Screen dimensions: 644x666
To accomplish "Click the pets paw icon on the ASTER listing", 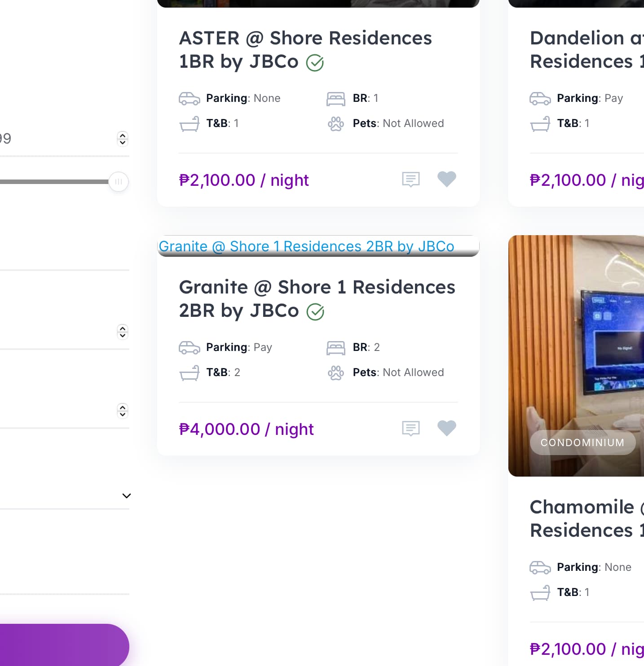I will click(x=336, y=123).
